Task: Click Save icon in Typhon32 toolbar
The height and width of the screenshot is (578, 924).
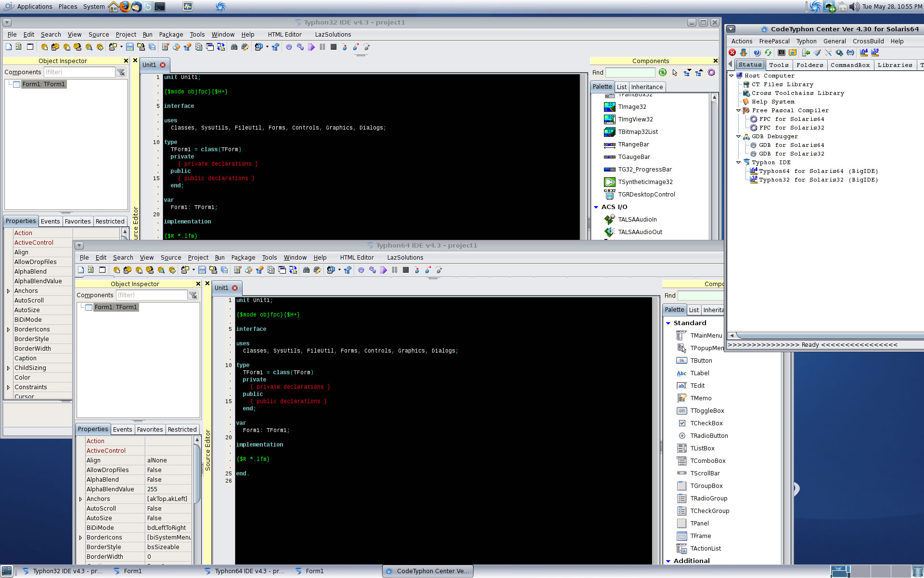Action: 129,47
